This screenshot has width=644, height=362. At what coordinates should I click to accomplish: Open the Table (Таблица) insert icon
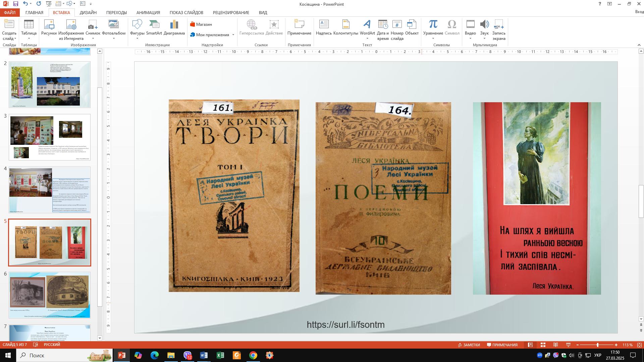(29, 29)
